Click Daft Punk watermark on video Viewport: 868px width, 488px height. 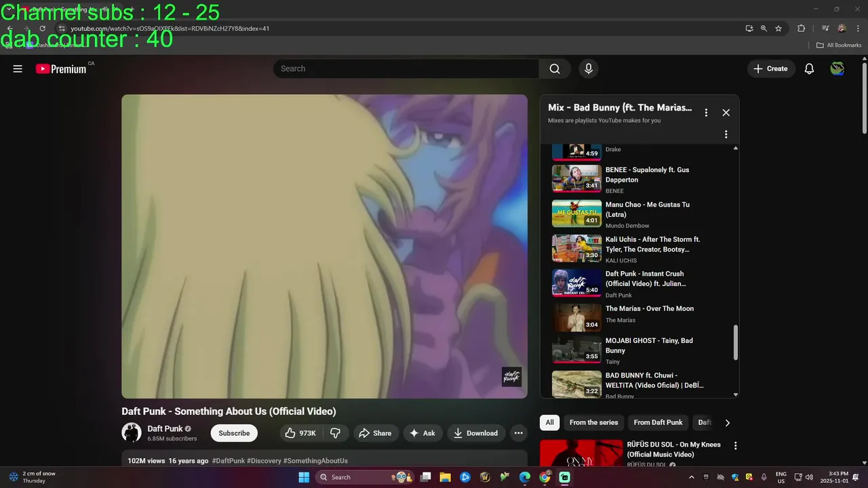(x=511, y=377)
